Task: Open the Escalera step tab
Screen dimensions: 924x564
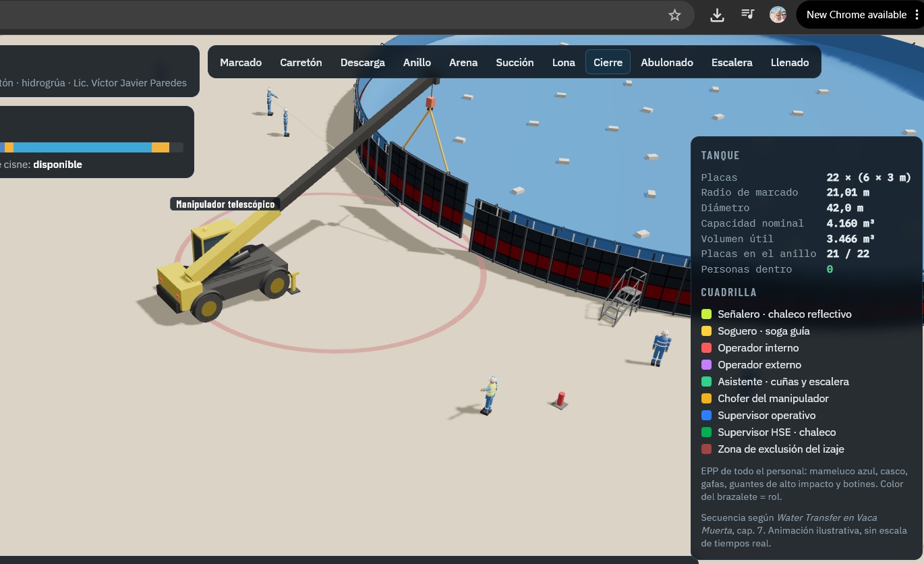Action: coord(732,62)
